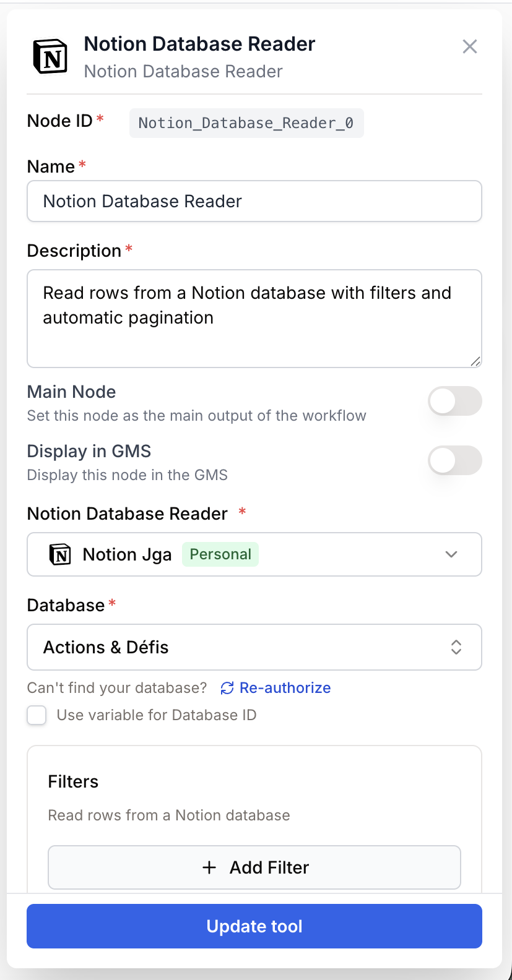Click the text Can't find your database?
The image size is (512, 980).
tap(117, 688)
